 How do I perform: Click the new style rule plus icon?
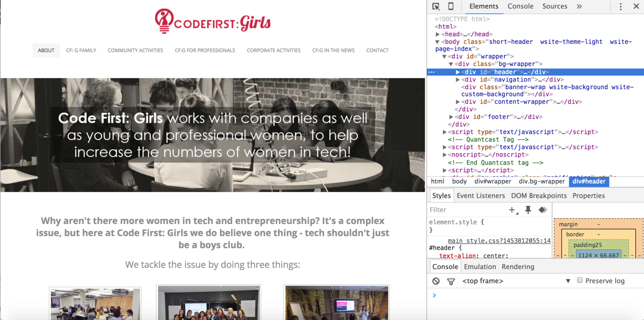[513, 210]
